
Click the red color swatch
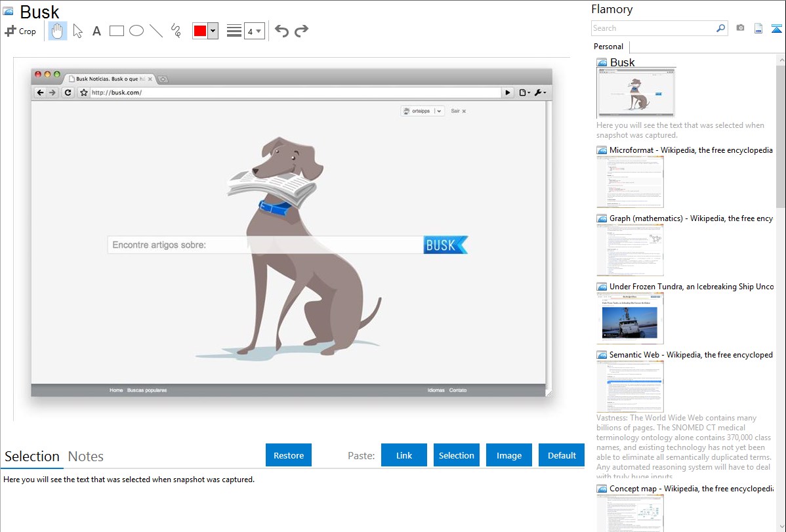[200, 31]
